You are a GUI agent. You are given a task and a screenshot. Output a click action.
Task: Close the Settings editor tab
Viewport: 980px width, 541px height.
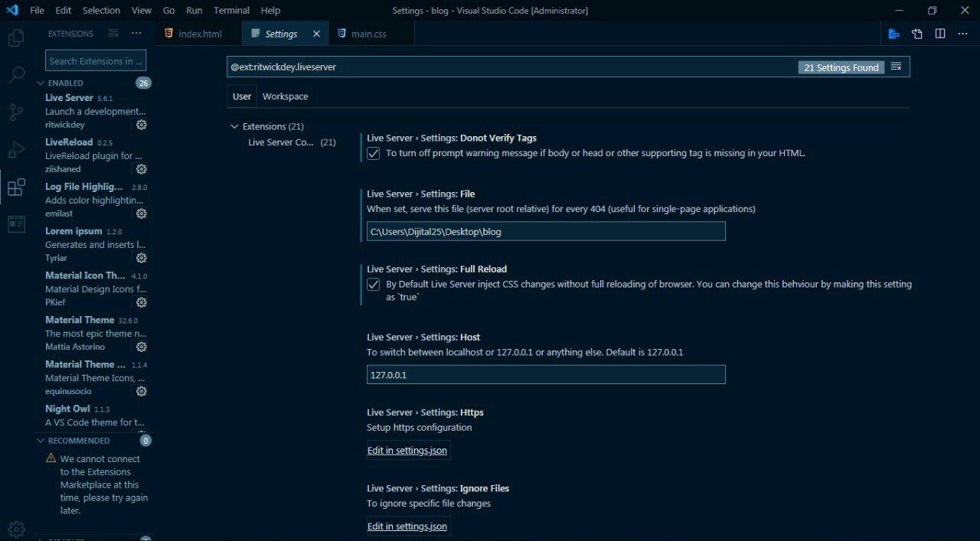[316, 34]
